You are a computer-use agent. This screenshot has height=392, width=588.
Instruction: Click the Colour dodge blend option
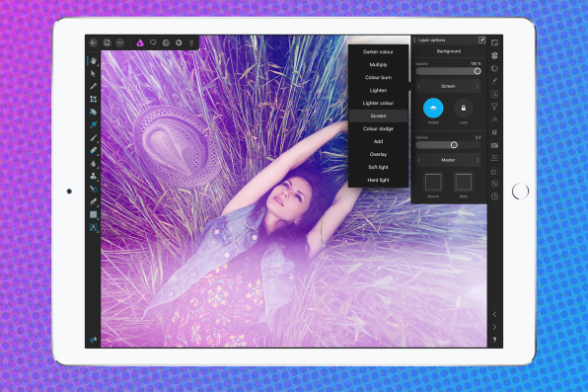click(378, 128)
